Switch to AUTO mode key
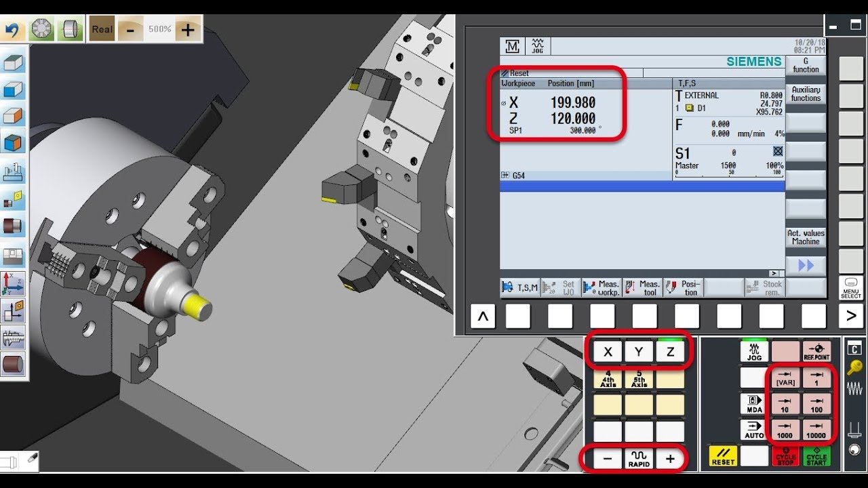868x488 pixels. 754,430
